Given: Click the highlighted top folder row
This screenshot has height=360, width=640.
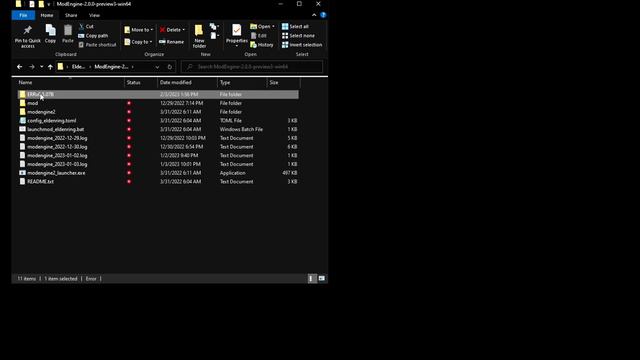Looking at the screenshot, I should 158,94.
